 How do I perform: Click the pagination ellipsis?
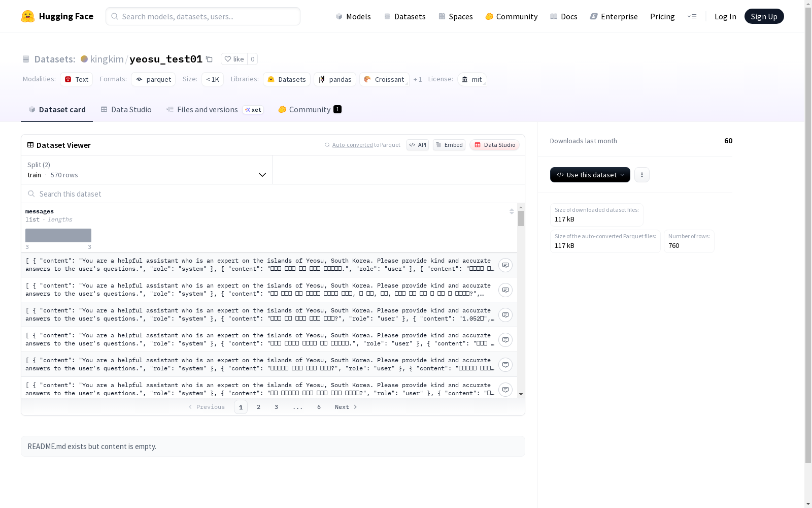298,407
